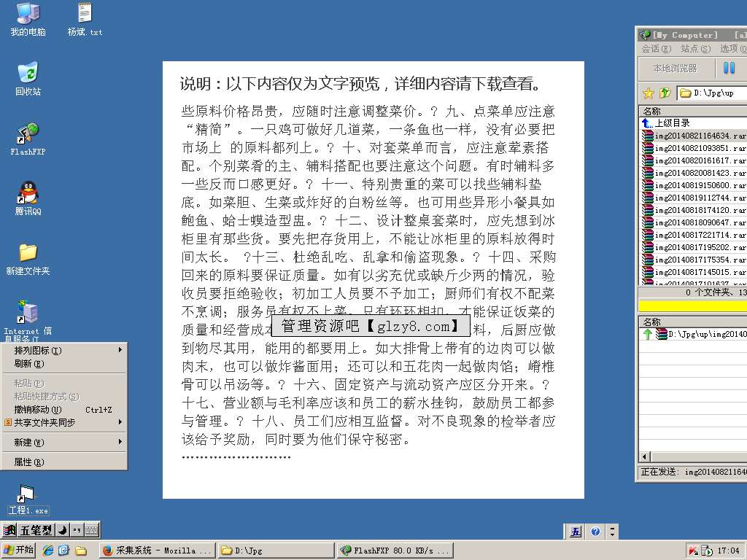The image size is (747, 560).
Task: Click the D:\Jpg\up path field
Action: click(712, 93)
